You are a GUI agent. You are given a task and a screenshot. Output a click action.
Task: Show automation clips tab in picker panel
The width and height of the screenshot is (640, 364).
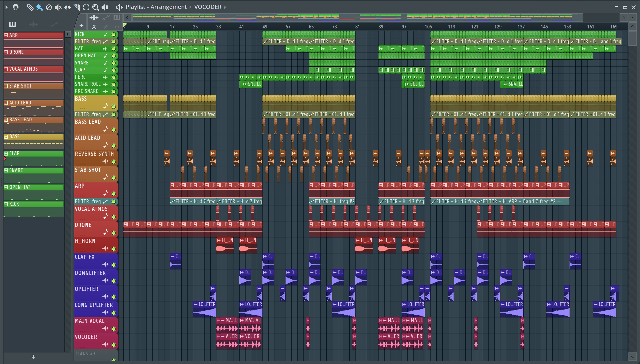click(54, 24)
